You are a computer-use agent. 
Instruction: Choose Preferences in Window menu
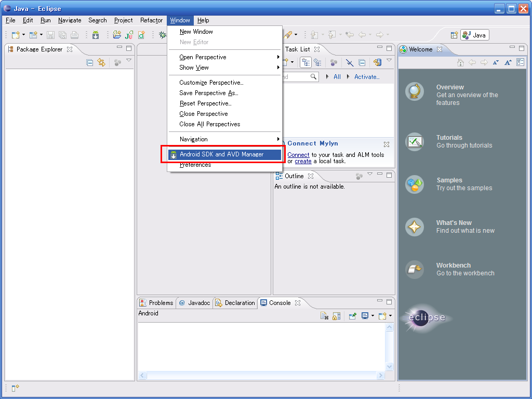[x=224, y=165]
